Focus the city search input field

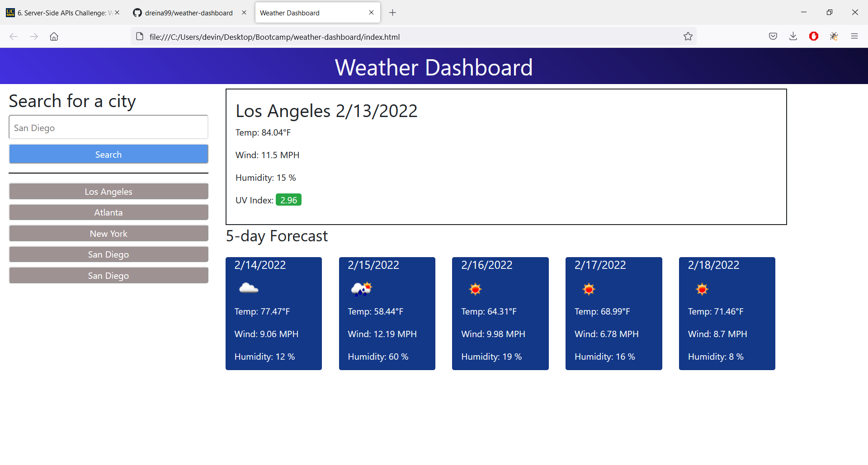pyautogui.click(x=108, y=127)
